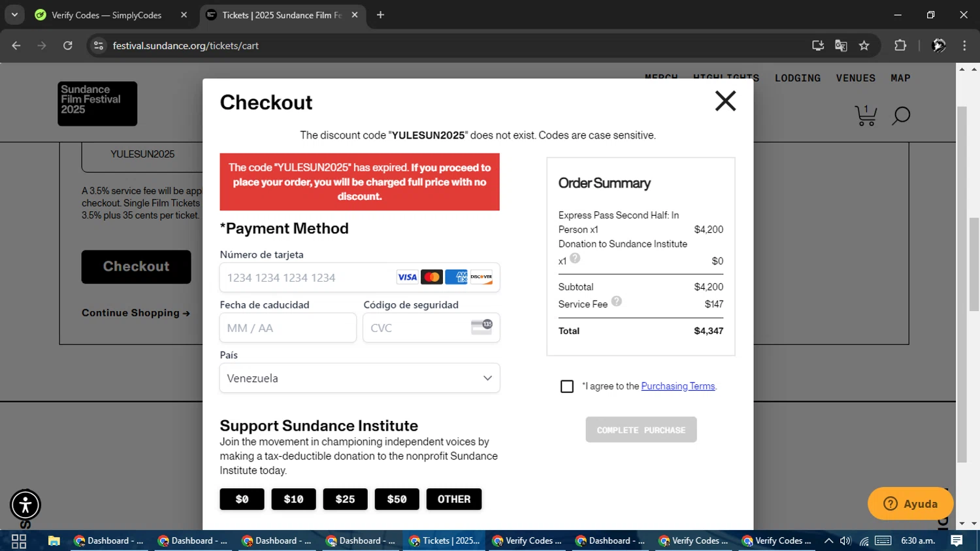Open the LODGING menu item
980x551 pixels.
797,78
